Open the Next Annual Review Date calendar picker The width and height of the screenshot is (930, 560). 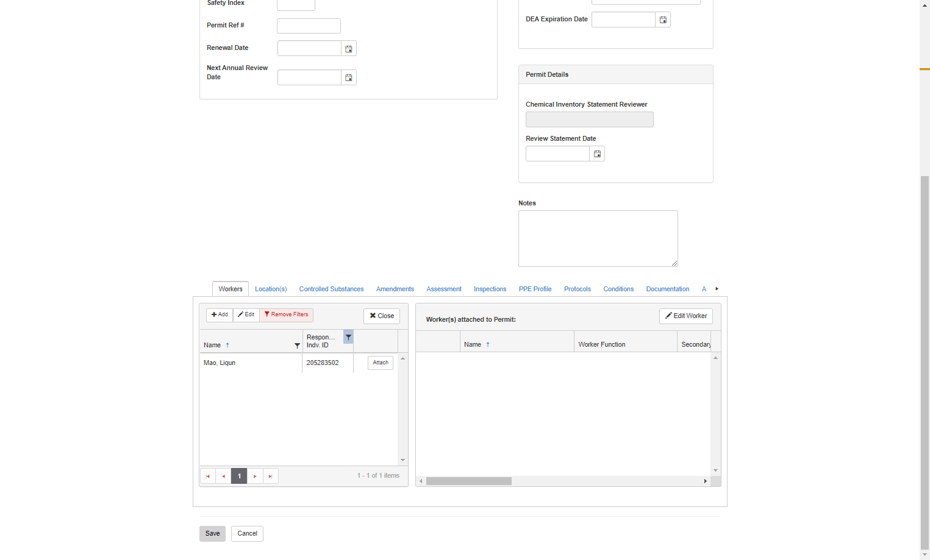pyautogui.click(x=349, y=77)
